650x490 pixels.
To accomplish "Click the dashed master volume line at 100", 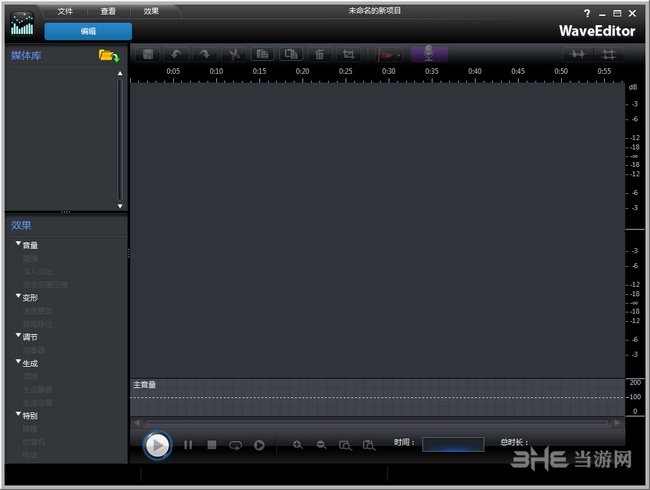I will 377,397.
